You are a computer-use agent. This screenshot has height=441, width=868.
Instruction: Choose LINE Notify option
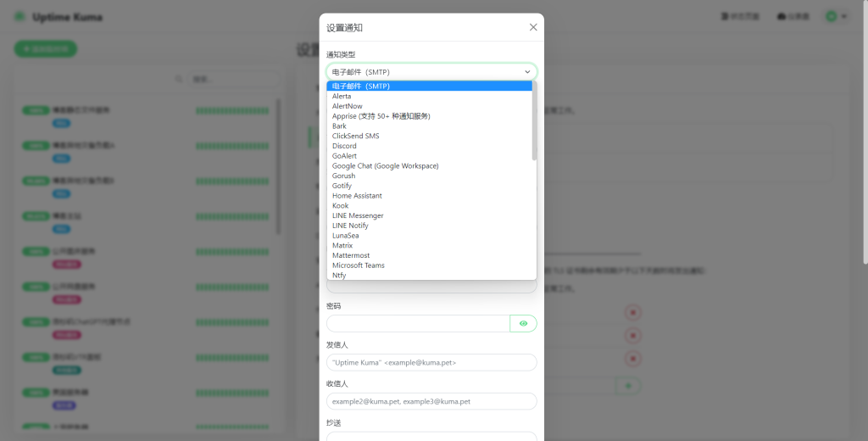pos(429,226)
